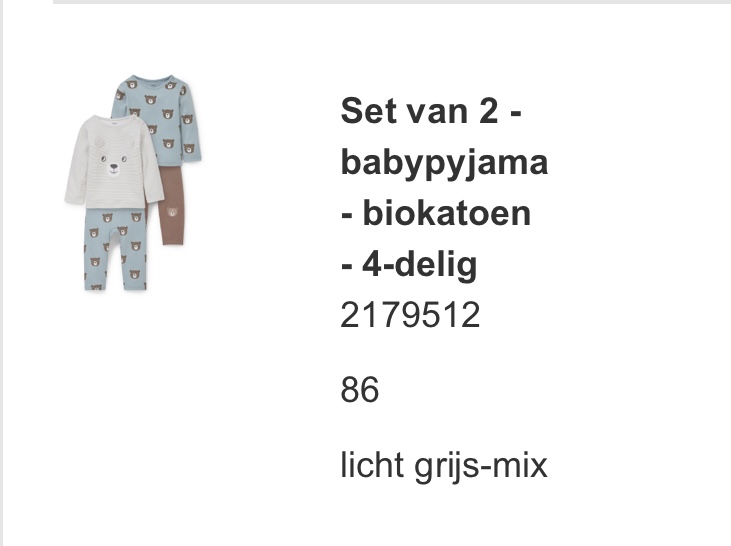
Task: Select the word 'babypyjama' in the title
Action: (x=444, y=164)
